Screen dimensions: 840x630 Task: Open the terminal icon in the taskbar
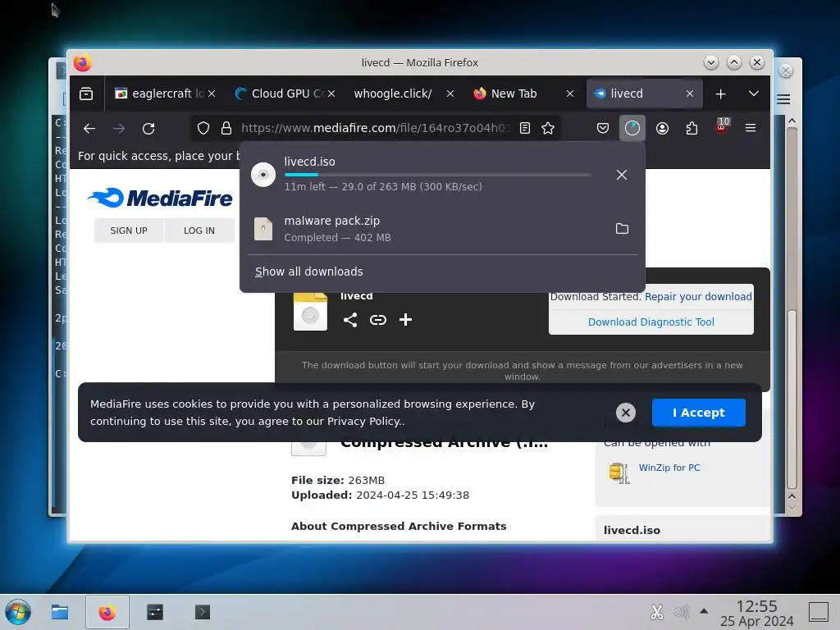[x=202, y=612]
